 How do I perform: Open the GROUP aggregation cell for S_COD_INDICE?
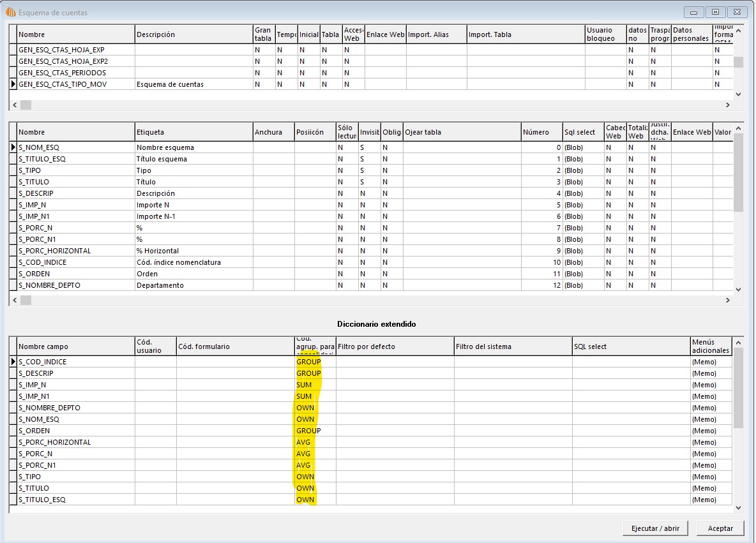(314, 362)
